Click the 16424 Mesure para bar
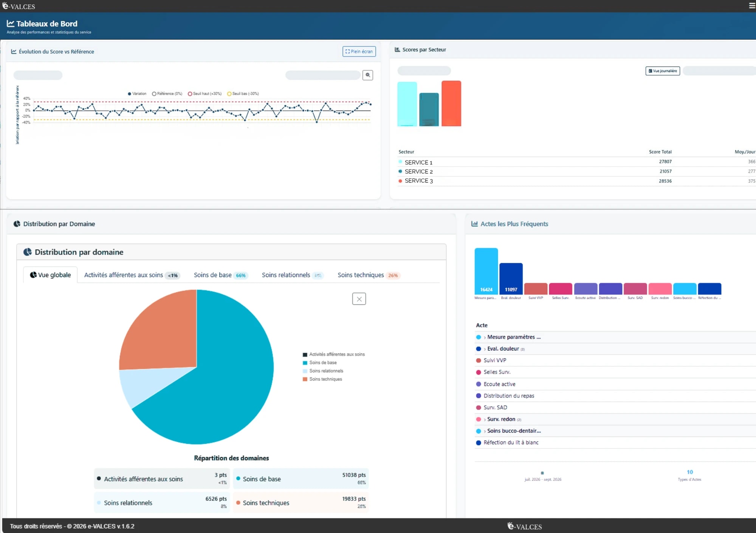The height and width of the screenshot is (533, 756). click(486, 271)
